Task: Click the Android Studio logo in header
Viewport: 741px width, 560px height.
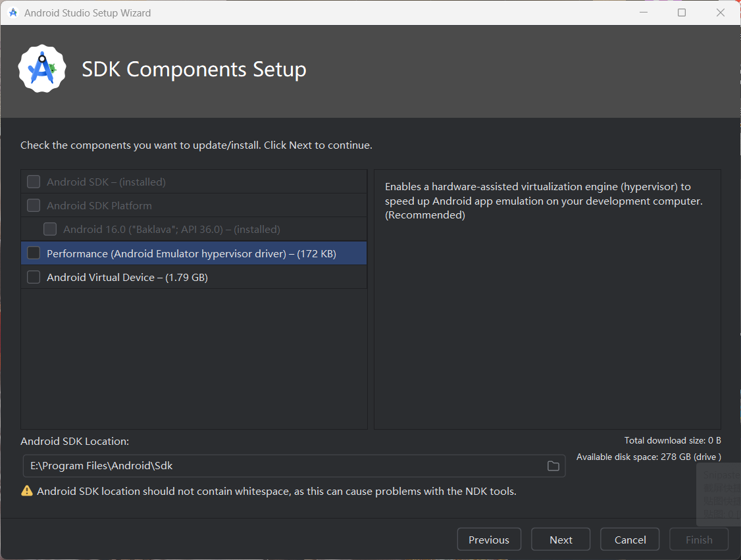Action: (x=42, y=68)
